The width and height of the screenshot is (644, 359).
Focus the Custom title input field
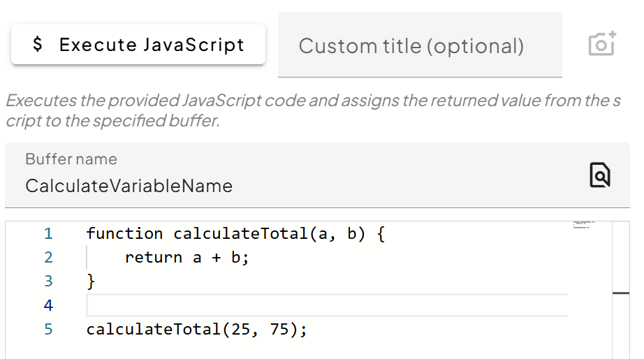coord(419,46)
